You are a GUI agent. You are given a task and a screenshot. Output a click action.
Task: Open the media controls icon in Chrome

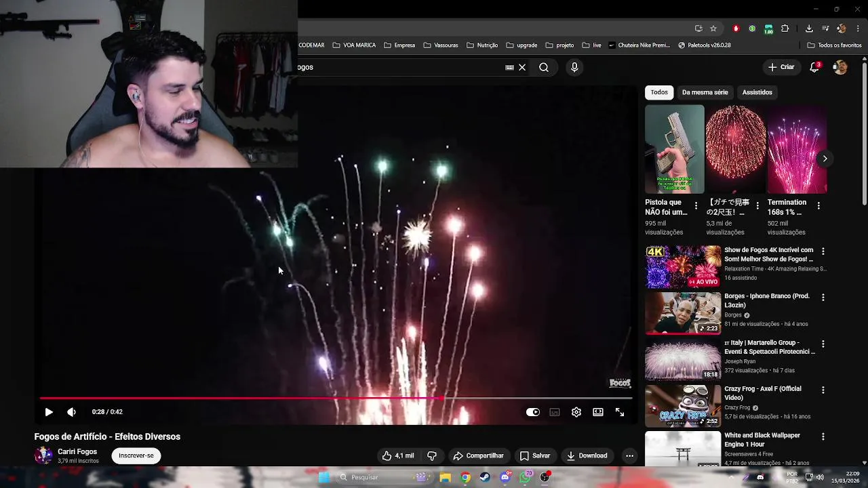(825, 28)
